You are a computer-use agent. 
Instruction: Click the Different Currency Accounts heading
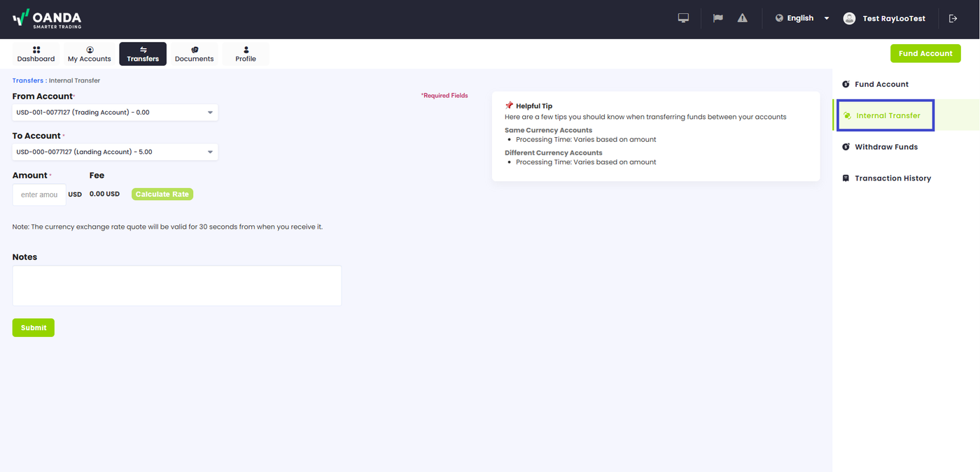click(553, 152)
